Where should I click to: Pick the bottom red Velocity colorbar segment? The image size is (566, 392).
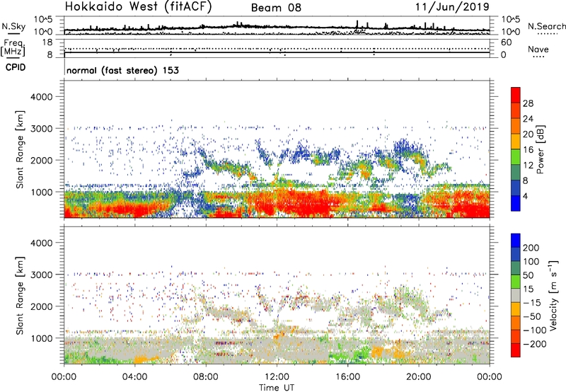coord(516,350)
